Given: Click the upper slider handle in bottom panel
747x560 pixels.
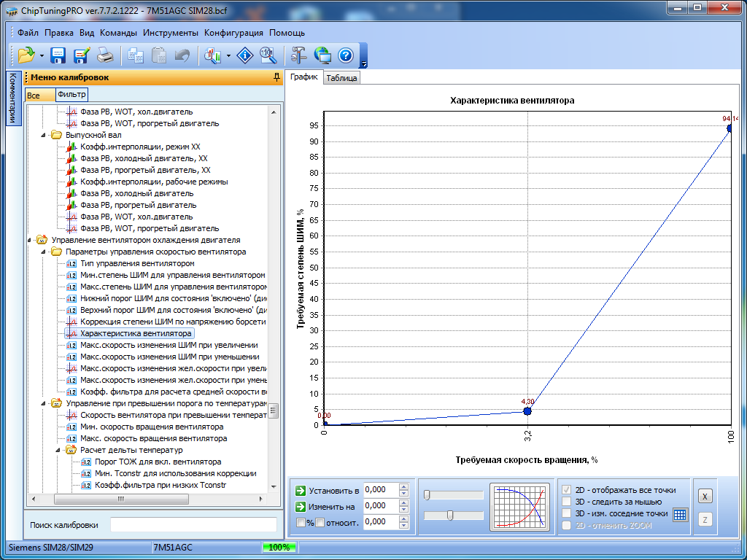Looking at the screenshot, I should coord(427,495).
